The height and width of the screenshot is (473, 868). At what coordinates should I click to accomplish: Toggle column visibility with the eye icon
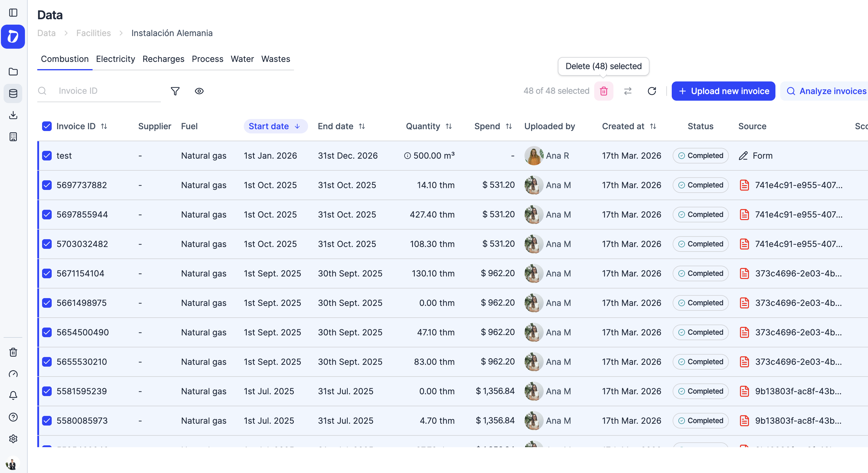(x=199, y=91)
